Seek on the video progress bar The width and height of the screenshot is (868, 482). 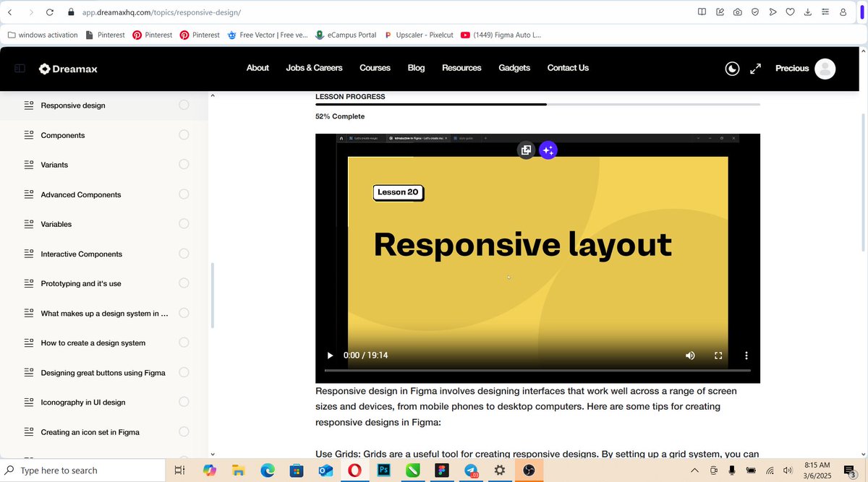(537, 371)
